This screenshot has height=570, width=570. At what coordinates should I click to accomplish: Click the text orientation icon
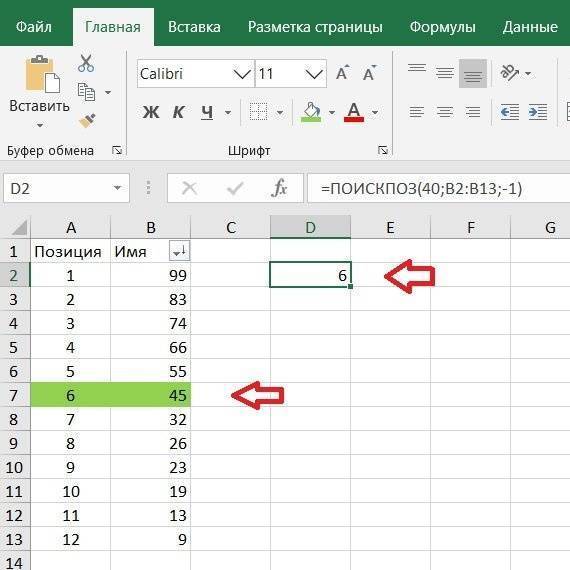click(510, 73)
